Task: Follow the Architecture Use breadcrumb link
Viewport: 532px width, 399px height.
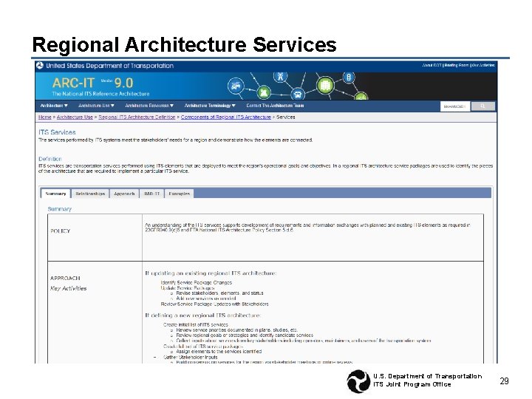Action: coord(75,117)
